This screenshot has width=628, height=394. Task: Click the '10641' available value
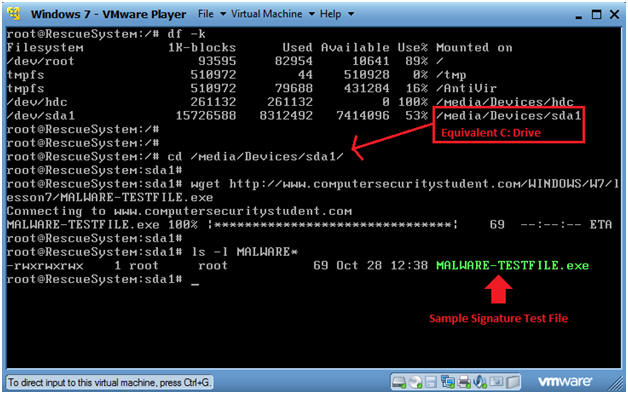point(370,61)
